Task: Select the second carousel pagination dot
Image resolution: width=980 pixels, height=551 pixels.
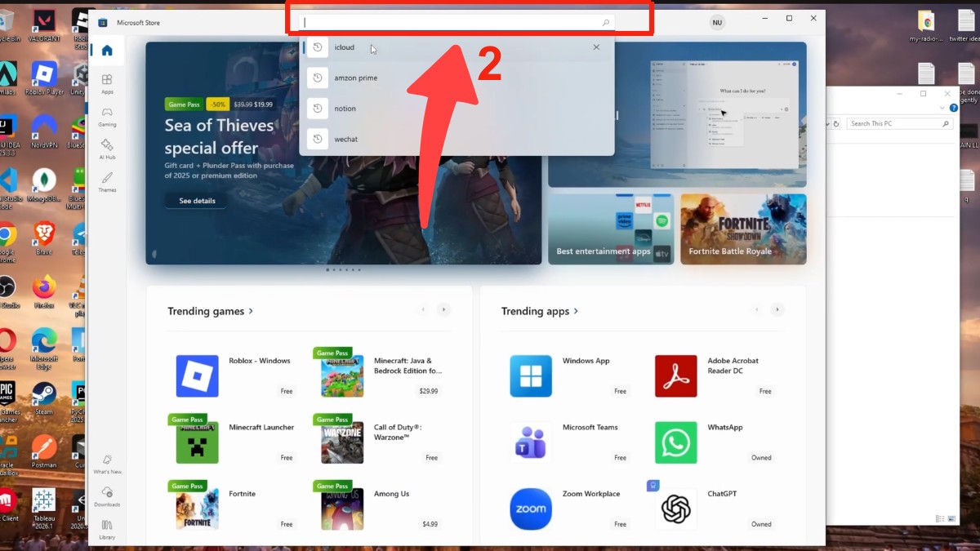Action: [333, 269]
